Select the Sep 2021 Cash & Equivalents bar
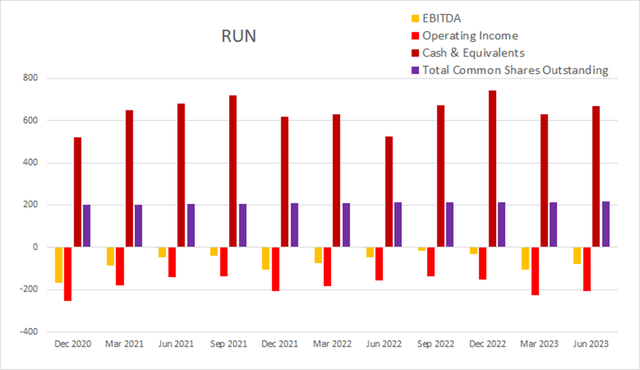The height and width of the screenshot is (370, 640). 233,171
